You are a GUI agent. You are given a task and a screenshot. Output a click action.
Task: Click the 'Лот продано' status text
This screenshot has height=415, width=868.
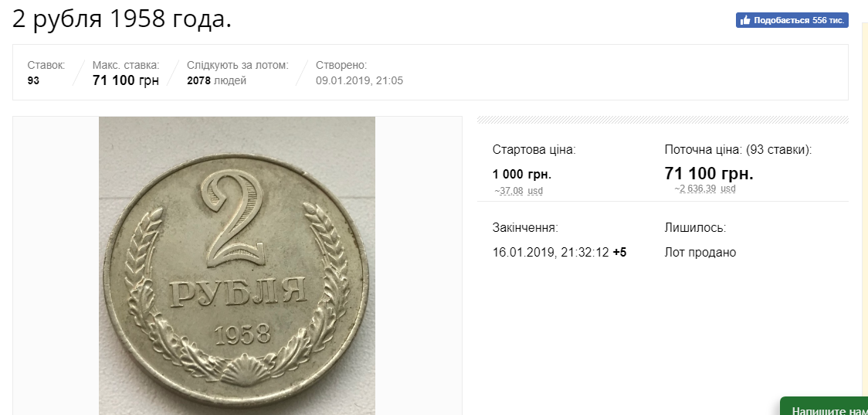tap(700, 253)
